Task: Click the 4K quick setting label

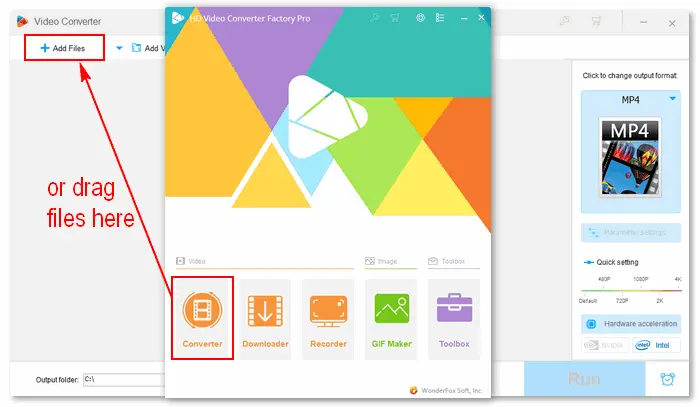Action: [x=678, y=279]
